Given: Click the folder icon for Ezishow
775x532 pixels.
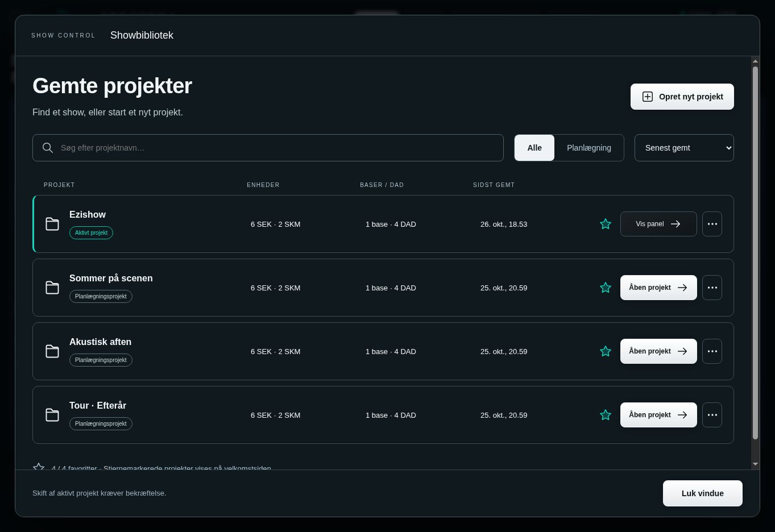Looking at the screenshot, I should point(52,224).
